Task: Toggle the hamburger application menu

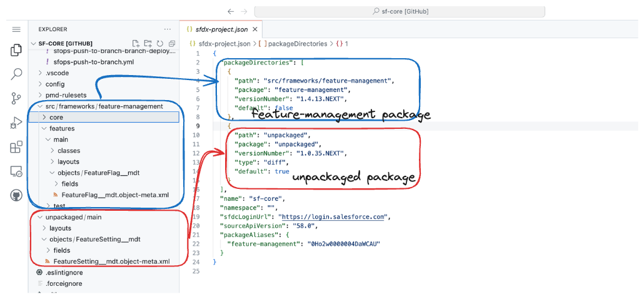Action: [17, 29]
